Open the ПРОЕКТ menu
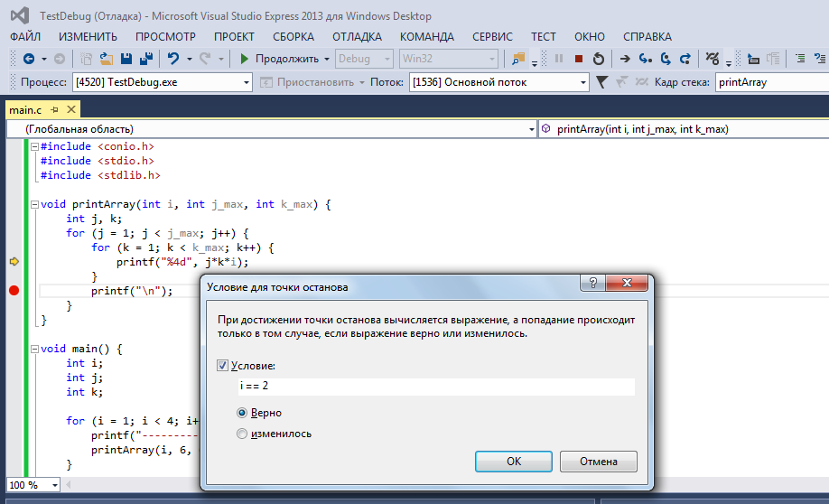829x504 pixels. pyautogui.click(x=234, y=36)
